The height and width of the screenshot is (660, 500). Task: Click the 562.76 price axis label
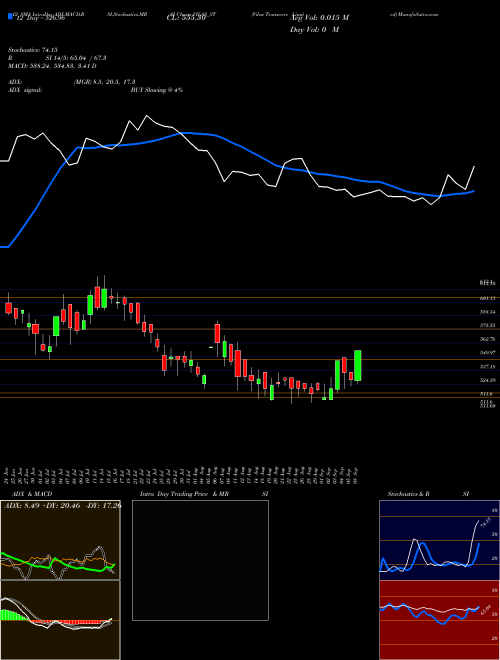487,339
